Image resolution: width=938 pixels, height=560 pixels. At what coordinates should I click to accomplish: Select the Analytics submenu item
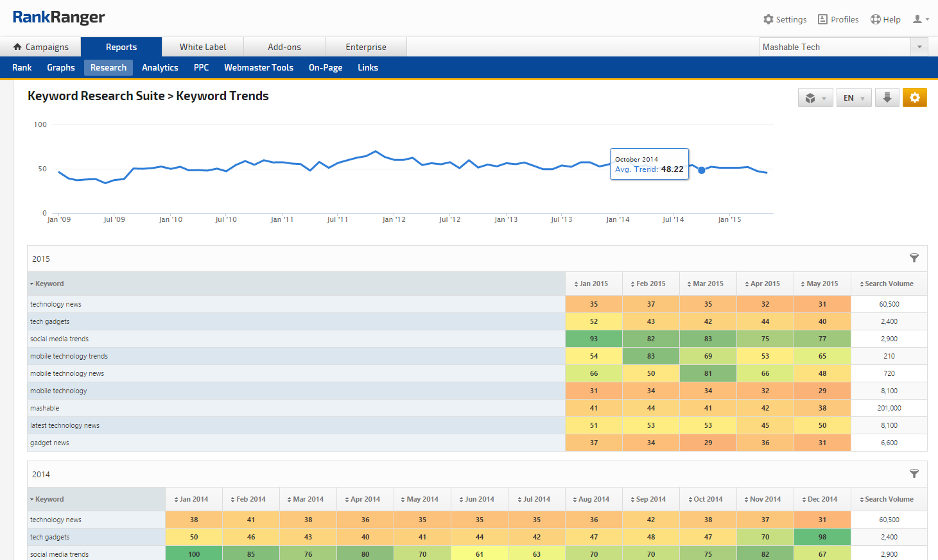point(160,67)
